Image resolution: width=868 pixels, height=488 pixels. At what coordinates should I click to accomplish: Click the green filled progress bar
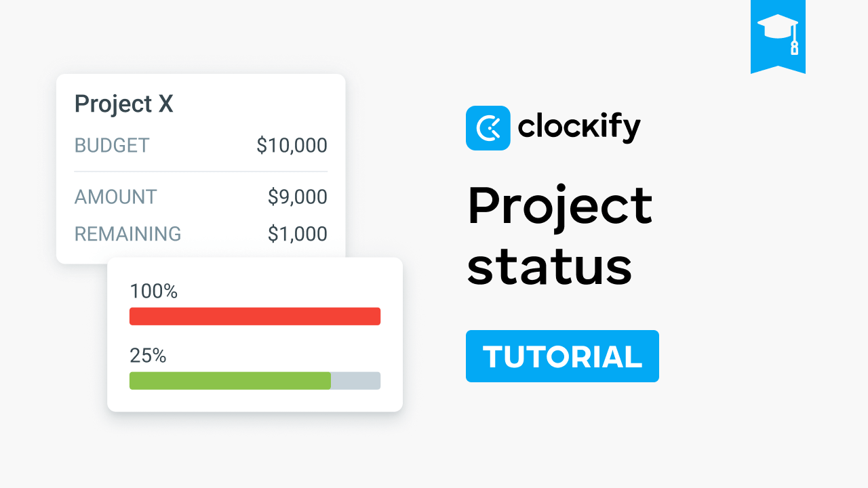[x=230, y=381]
